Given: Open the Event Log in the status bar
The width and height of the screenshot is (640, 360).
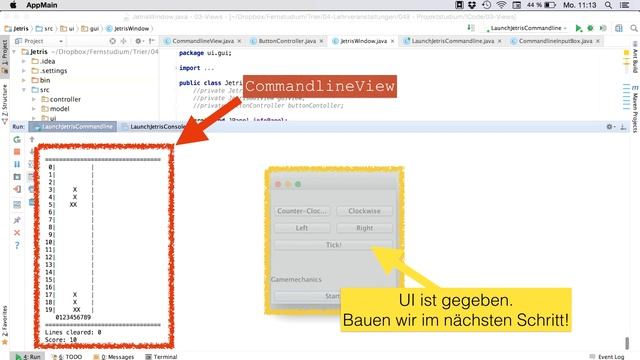Looking at the screenshot, I should 607,357.
